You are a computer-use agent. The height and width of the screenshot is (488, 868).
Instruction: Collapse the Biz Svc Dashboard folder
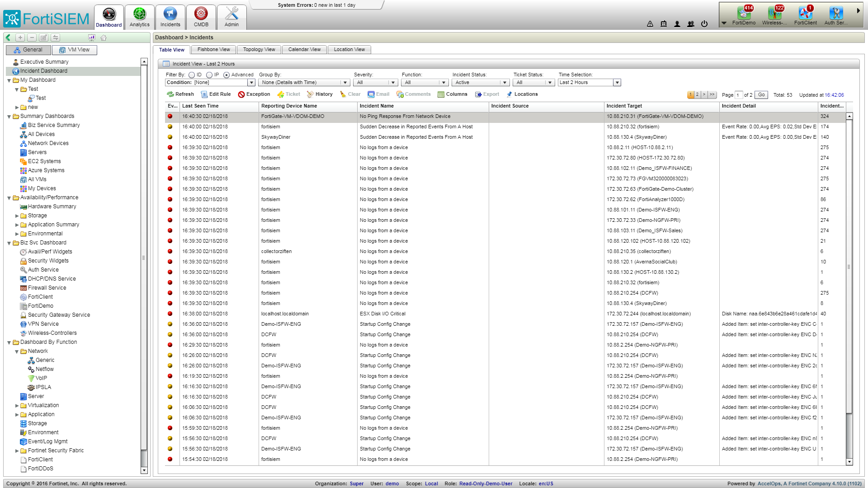(9, 243)
